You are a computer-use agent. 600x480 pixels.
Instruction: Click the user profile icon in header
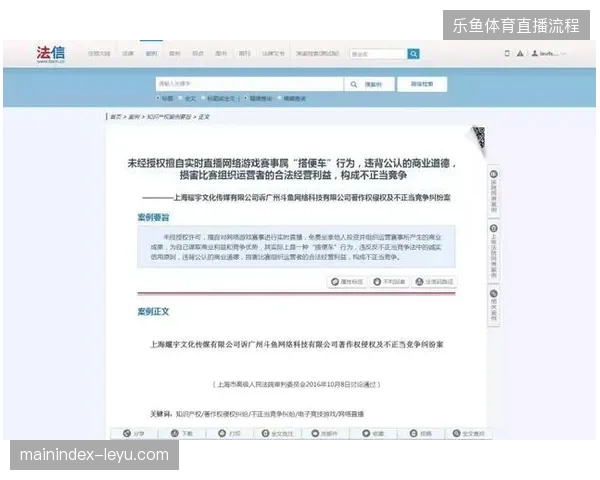tap(535, 53)
